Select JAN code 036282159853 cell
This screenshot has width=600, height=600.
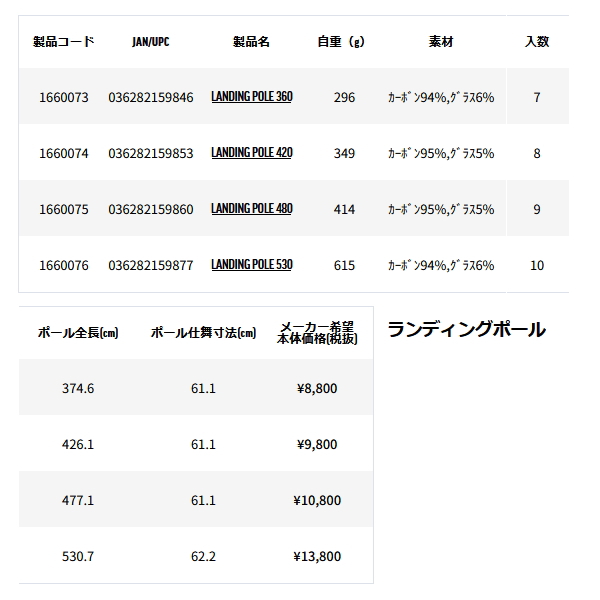(151, 153)
